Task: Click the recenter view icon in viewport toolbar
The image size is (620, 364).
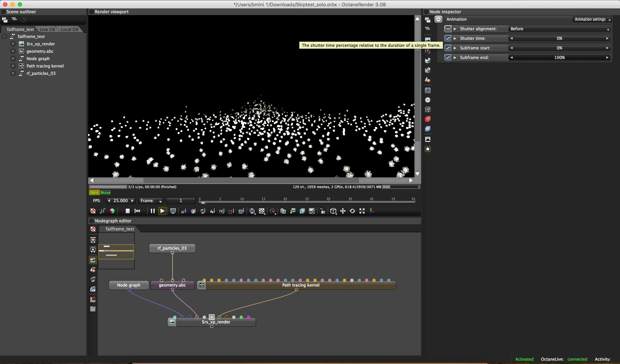Action: (x=93, y=211)
